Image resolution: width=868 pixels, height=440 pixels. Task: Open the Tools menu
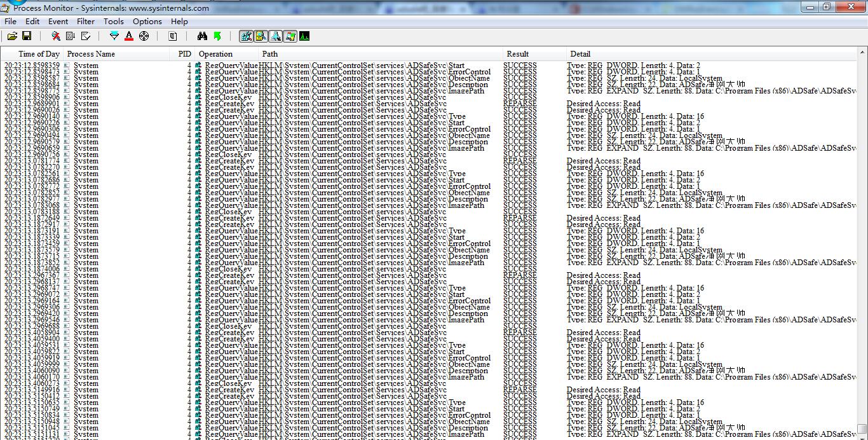[x=114, y=21]
